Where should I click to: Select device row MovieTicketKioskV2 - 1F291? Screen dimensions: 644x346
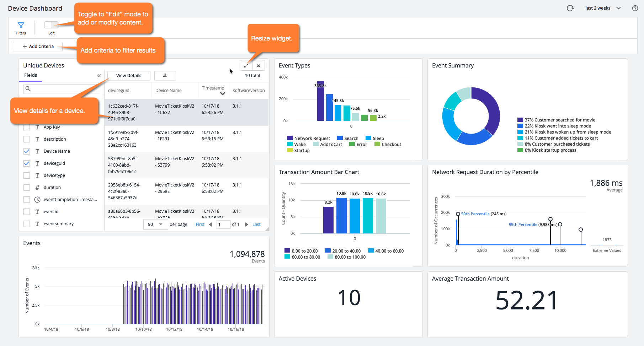coord(186,139)
